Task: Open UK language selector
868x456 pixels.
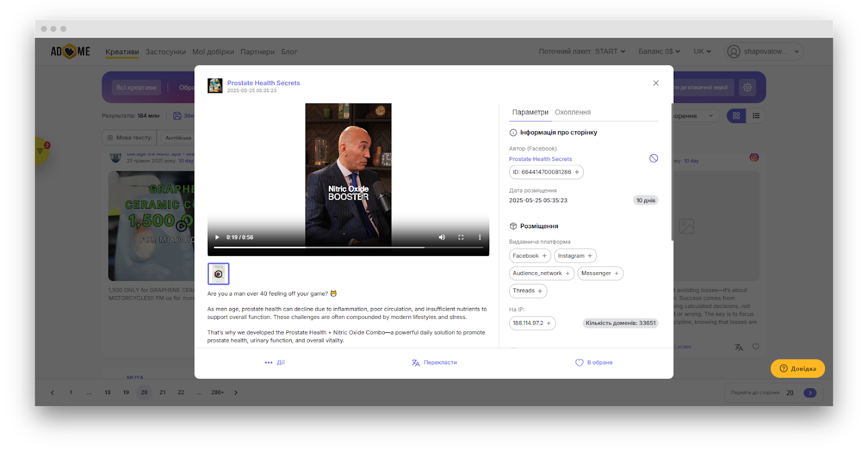Action: [702, 52]
